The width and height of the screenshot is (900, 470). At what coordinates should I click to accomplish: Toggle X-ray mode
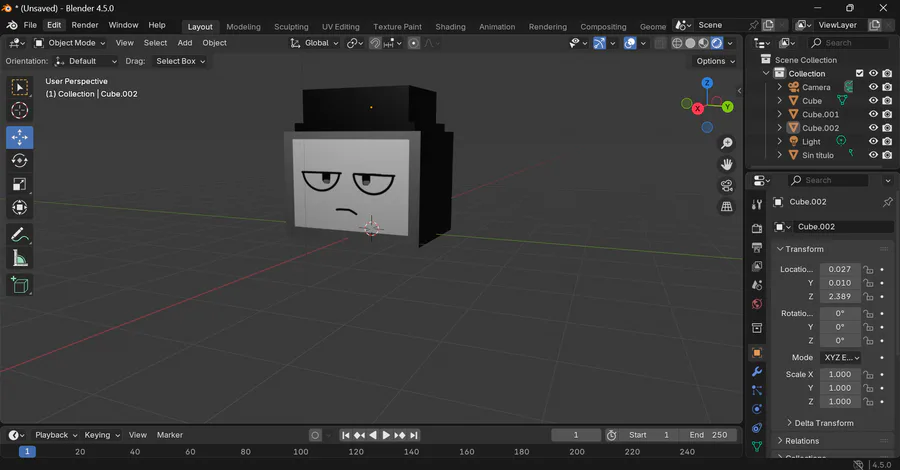tap(660, 43)
